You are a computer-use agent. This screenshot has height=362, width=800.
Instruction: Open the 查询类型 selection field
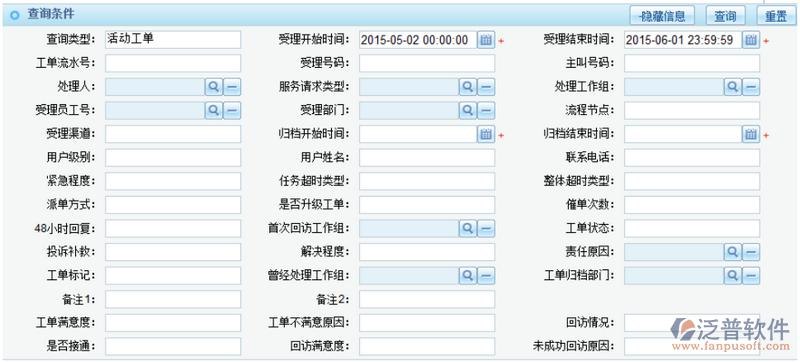pos(173,40)
